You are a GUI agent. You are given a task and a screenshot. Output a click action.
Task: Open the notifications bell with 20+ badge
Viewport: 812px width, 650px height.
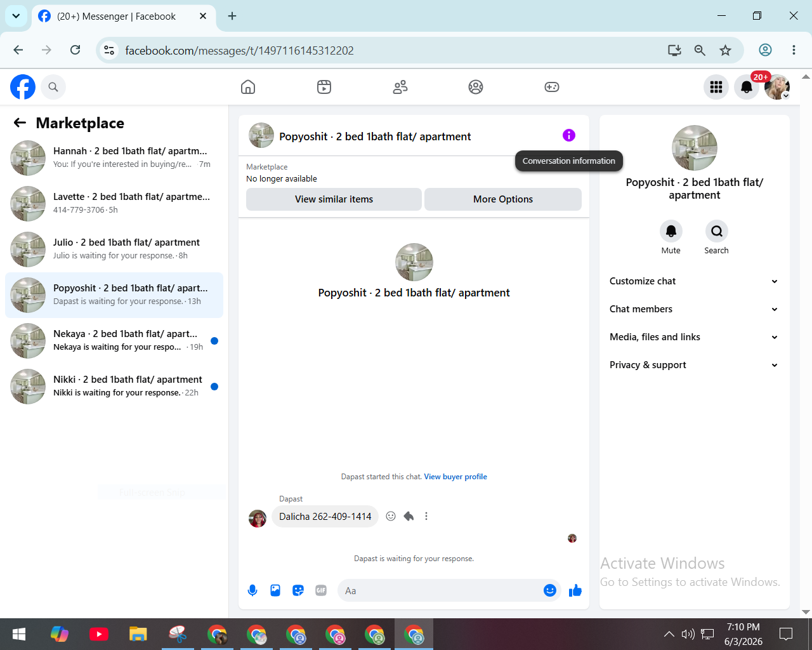click(747, 87)
